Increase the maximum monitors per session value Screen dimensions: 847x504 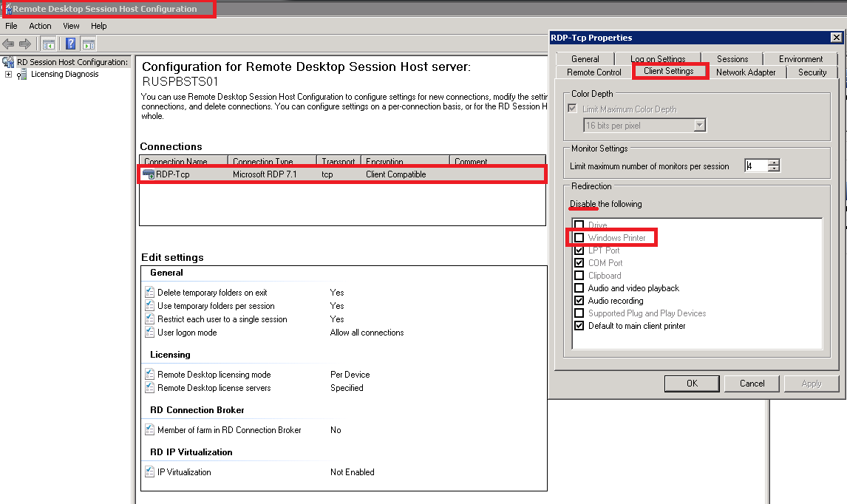tap(774, 163)
